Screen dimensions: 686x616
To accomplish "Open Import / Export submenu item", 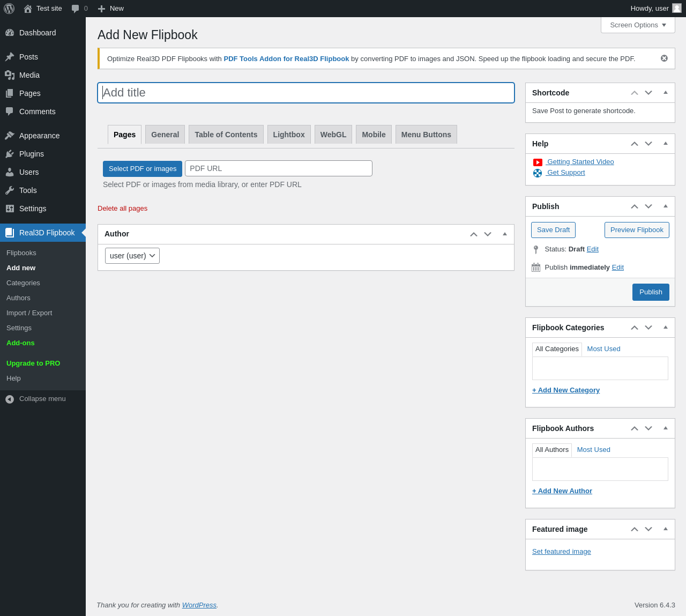I will (29, 313).
